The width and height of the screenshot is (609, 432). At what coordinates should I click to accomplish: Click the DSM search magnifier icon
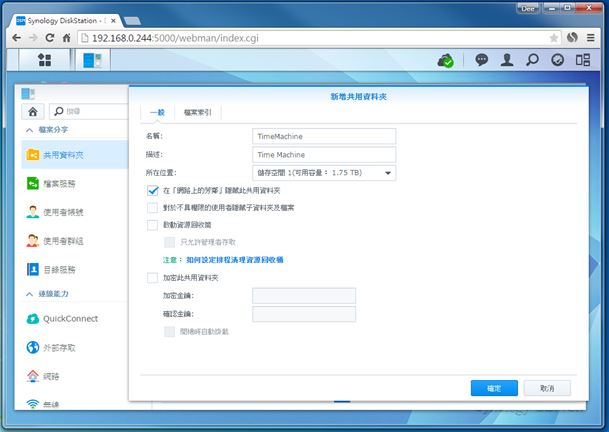[x=532, y=60]
